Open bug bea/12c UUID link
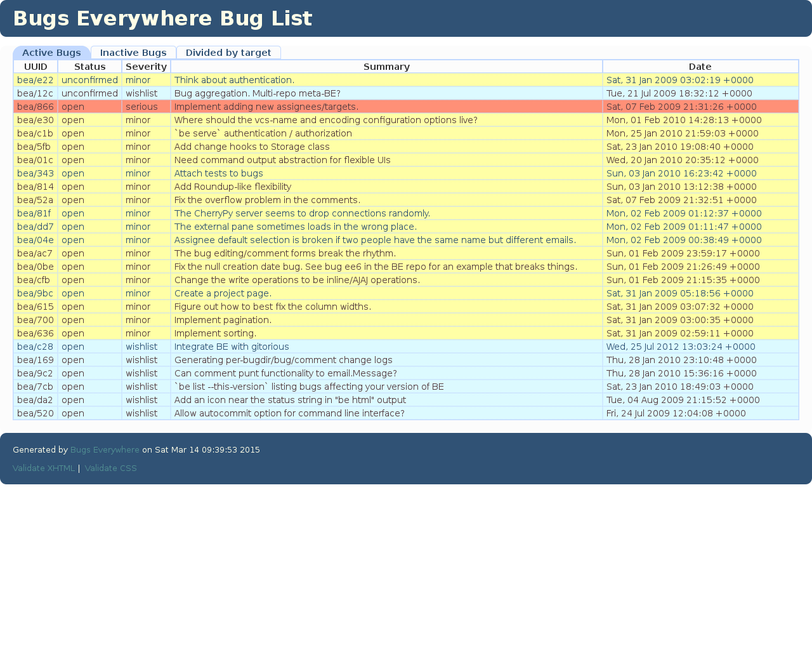Image resolution: width=812 pixels, height=650 pixels. (x=36, y=93)
